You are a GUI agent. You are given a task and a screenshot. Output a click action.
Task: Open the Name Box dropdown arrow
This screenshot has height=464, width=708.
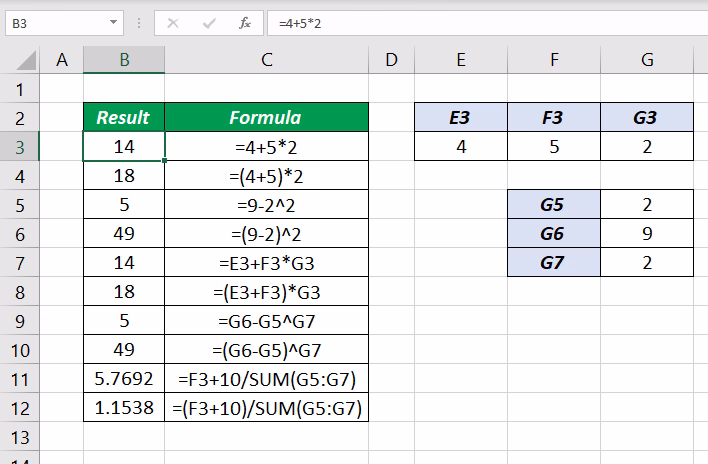pyautogui.click(x=113, y=23)
